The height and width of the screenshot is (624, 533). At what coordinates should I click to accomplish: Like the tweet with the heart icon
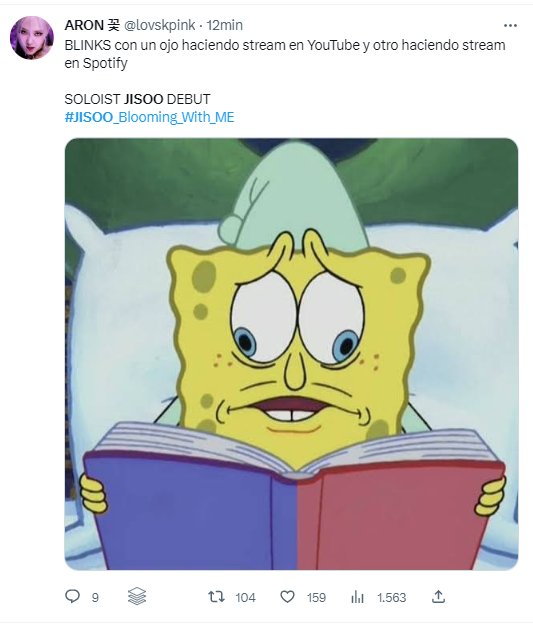click(x=287, y=597)
